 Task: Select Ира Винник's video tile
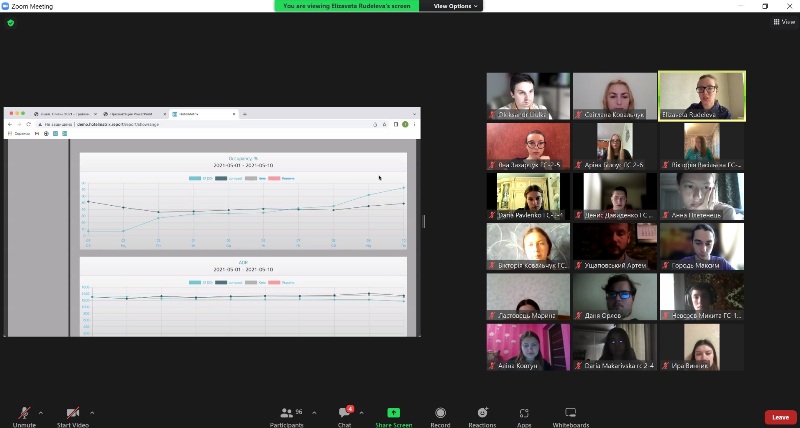tap(702, 347)
